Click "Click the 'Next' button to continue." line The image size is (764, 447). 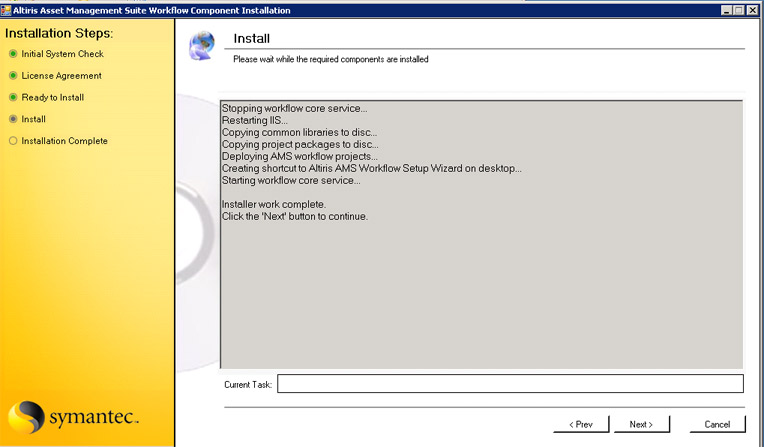(x=295, y=216)
